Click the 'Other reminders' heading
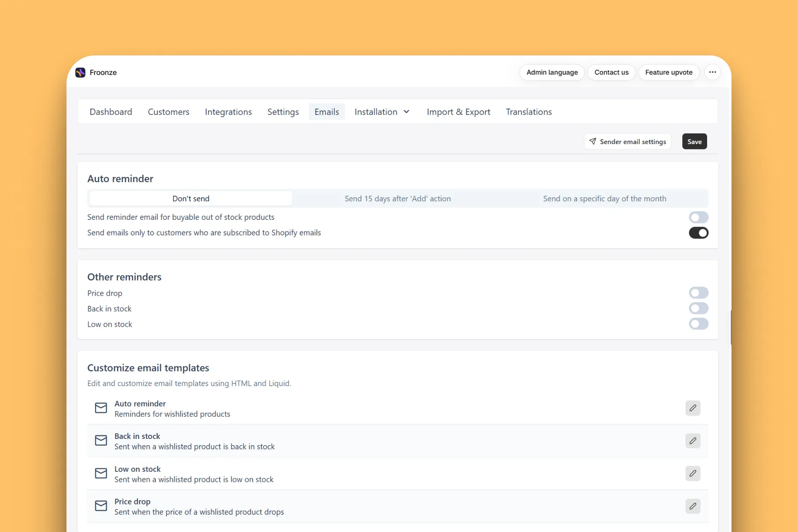The width and height of the screenshot is (798, 532). (x=124, y=277)
